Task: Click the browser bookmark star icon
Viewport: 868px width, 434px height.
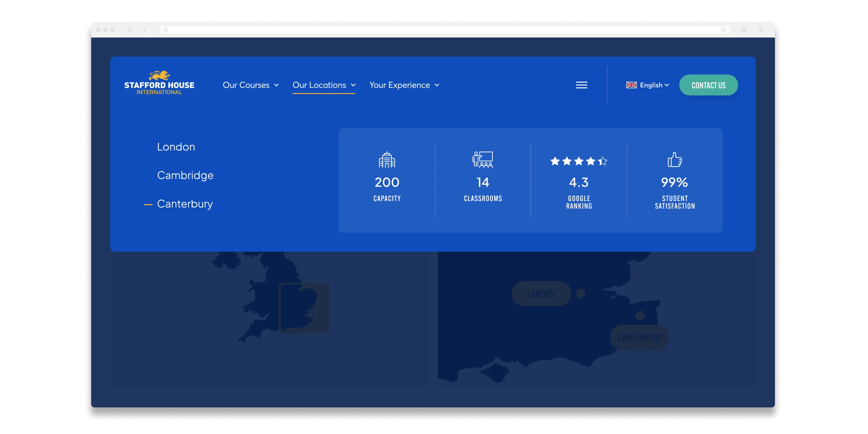Action: pos(743,30)
